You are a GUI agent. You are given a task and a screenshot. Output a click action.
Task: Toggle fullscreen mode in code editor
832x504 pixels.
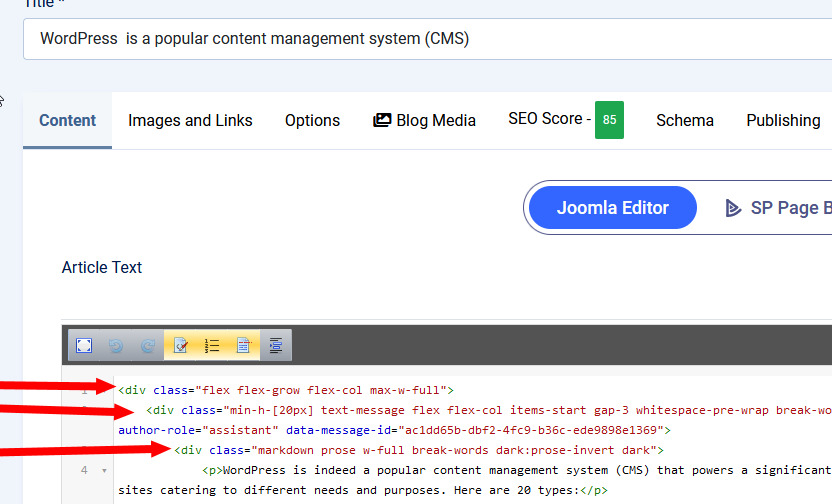(x=84, y=345)
